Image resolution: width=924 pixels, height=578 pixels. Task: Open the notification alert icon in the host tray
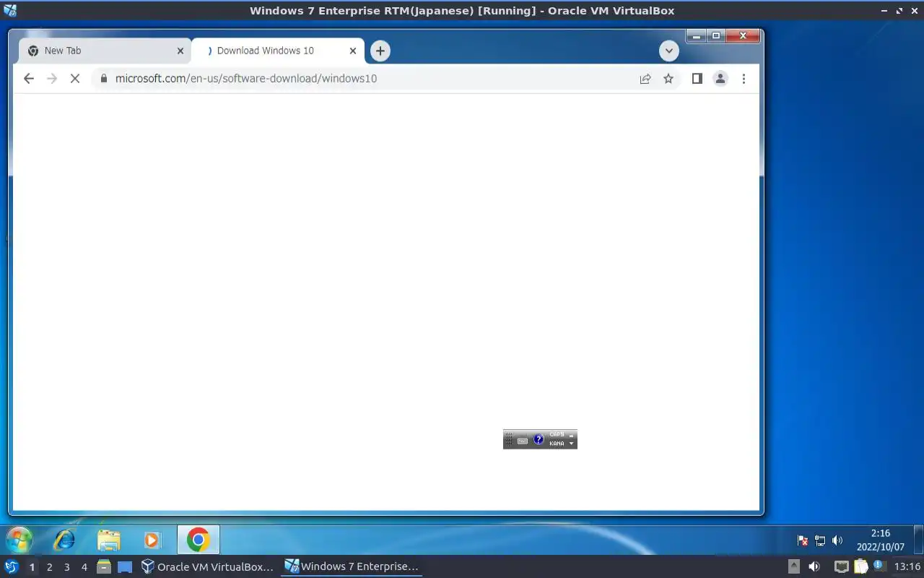(879, 566)
